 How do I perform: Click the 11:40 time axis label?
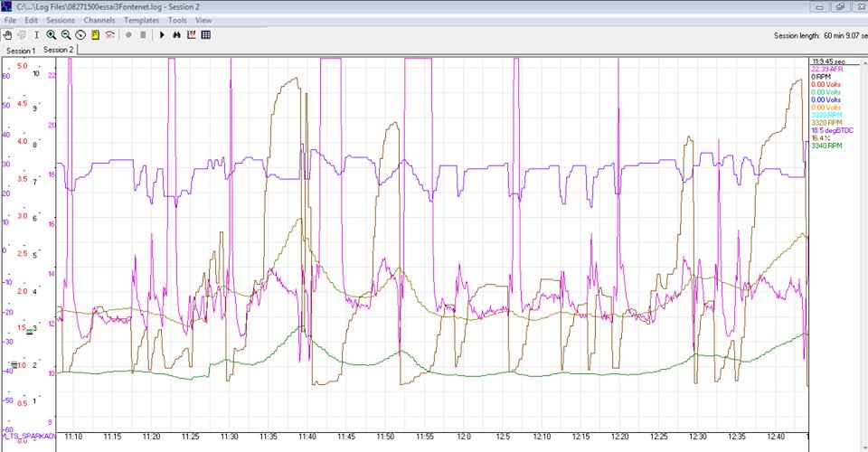point(307,437)
